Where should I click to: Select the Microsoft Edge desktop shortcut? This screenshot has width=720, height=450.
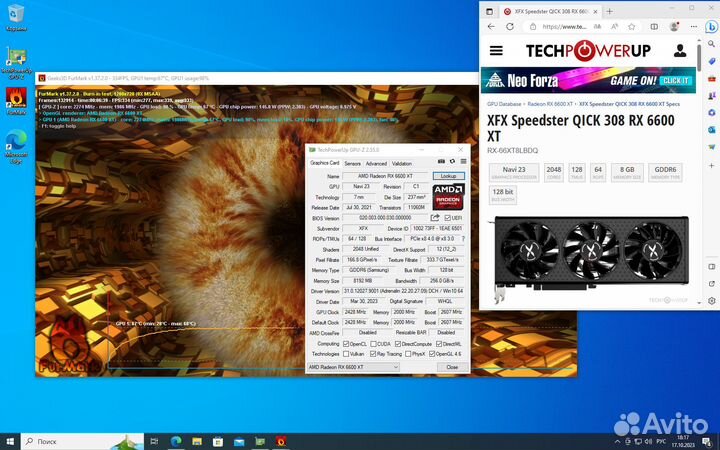(x=16, y=146)
